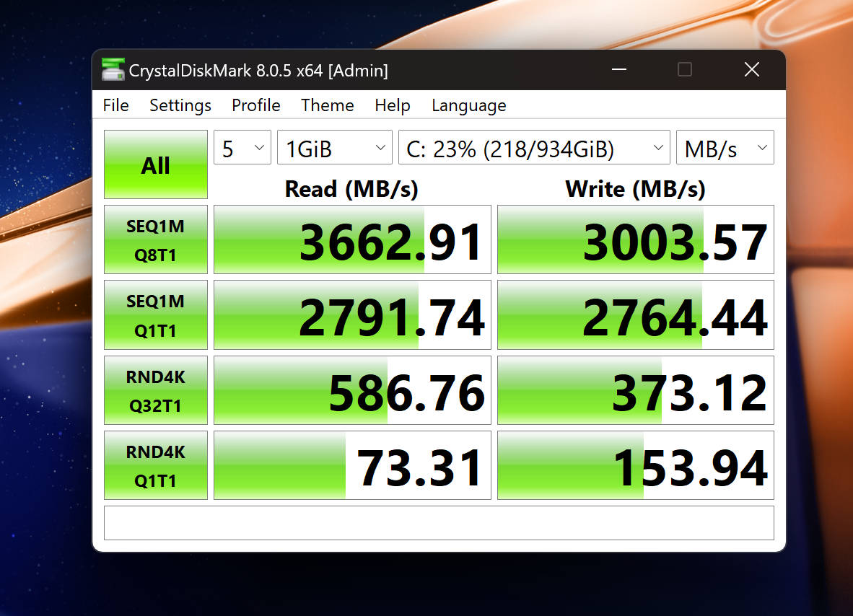The width and height of the screenshot is (853, 616).
Task: Click the RND4K Q1T1 write result 153.94
Action: pos(636,465)
